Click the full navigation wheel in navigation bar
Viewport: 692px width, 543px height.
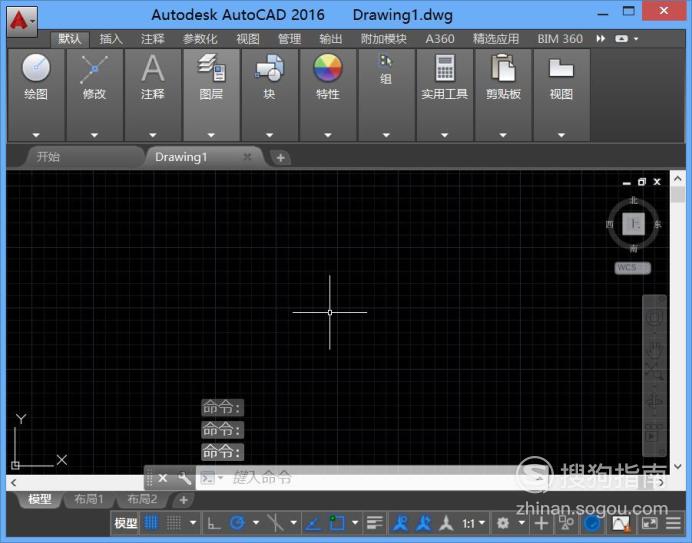point(654,317)
